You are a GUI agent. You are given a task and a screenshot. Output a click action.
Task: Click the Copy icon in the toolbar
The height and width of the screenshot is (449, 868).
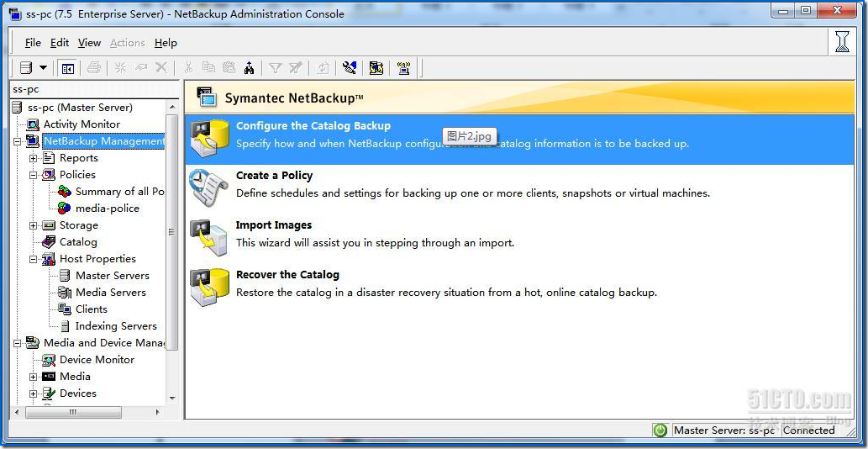click(208, 67)
